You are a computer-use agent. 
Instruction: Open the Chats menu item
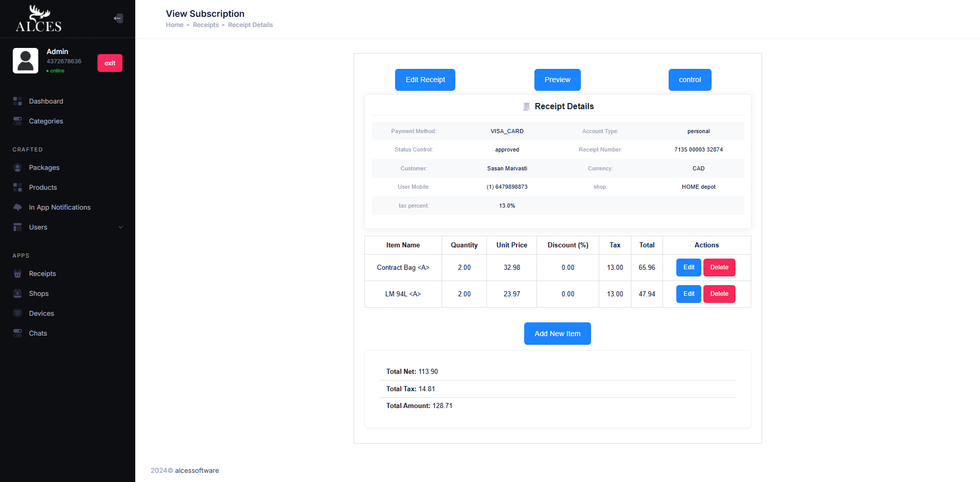point(38,334)
